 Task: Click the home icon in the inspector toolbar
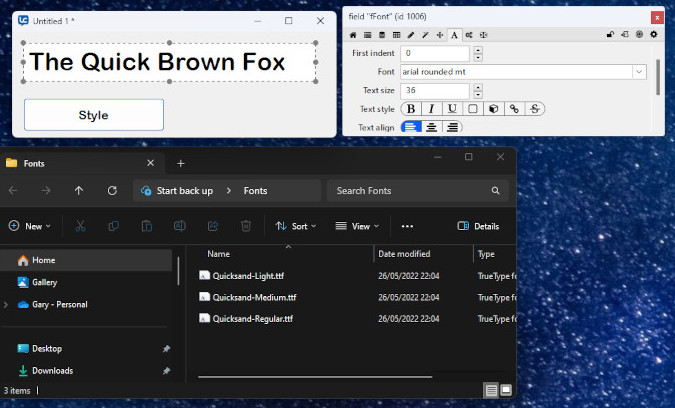coord(354,34)
